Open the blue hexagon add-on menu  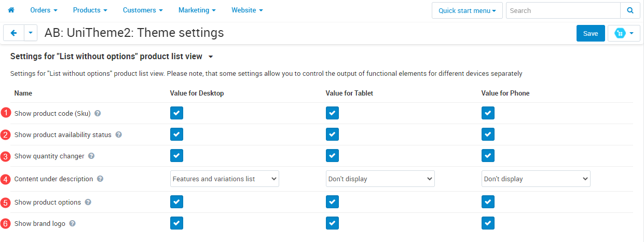coord(624,33)
